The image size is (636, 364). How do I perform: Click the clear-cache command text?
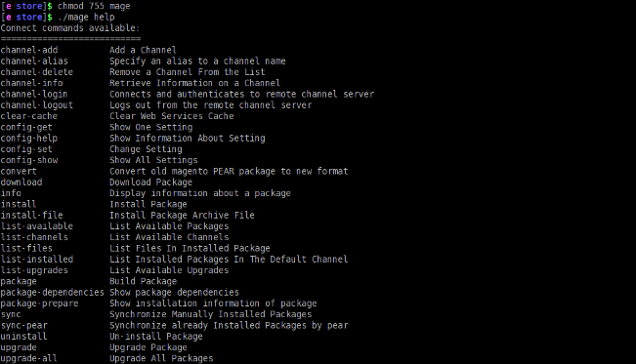point(29,116)
